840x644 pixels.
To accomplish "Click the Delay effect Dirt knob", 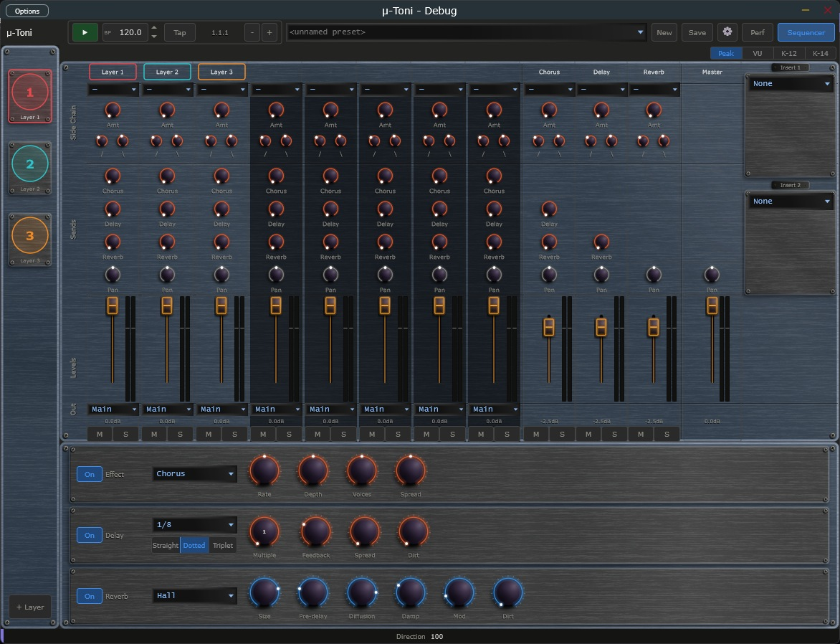I will pos(413,531).
